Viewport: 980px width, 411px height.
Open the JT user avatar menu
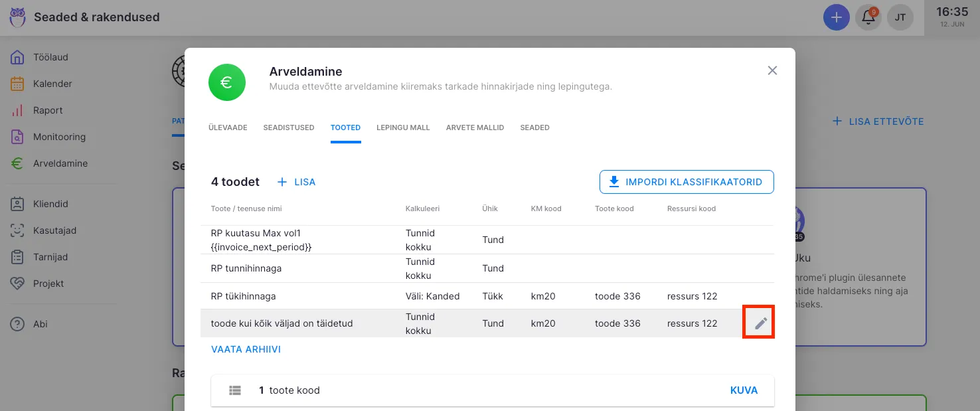pyautogui.click(x=900, y=17)
